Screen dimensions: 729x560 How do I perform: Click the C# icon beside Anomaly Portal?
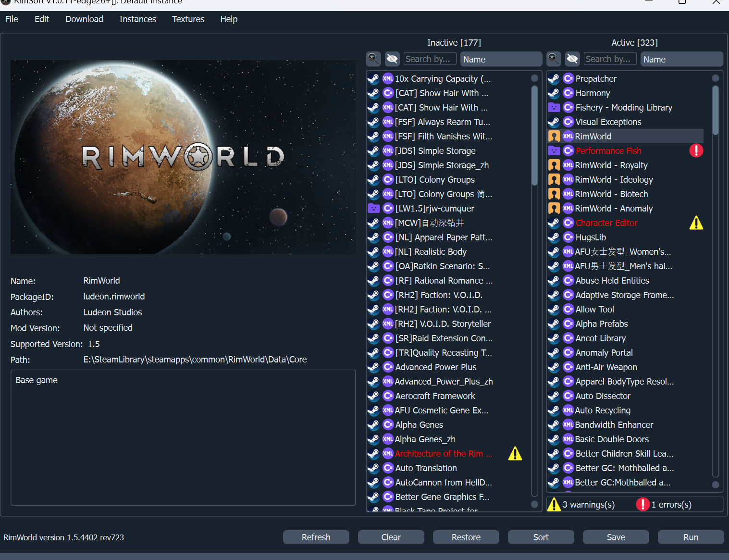tap(568, 352)
